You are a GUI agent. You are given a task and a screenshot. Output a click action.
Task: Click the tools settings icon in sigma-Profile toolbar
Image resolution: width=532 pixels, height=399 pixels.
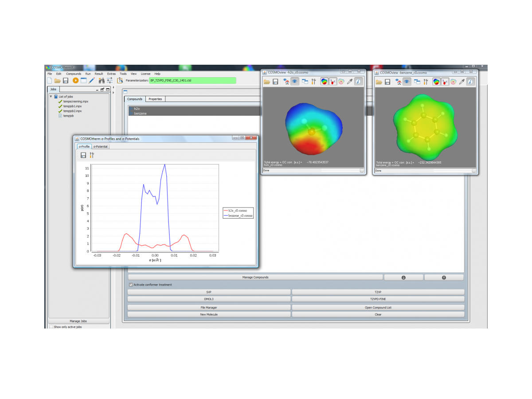coord(92,155)
